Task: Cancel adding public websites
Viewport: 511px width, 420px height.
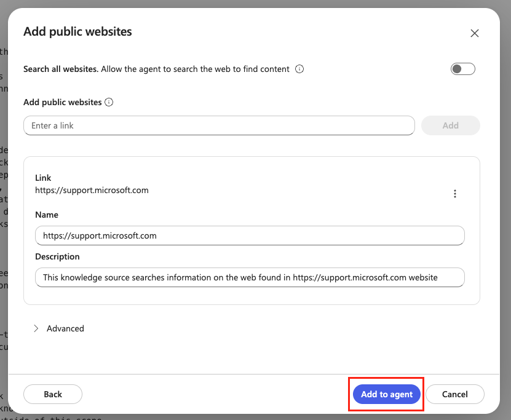Action: (454, 394)
